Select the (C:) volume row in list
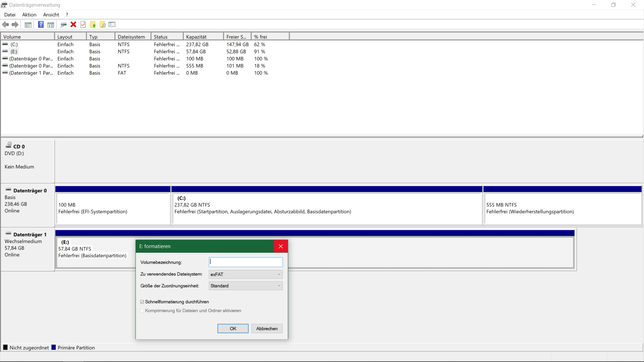 (x=14, y=44)
